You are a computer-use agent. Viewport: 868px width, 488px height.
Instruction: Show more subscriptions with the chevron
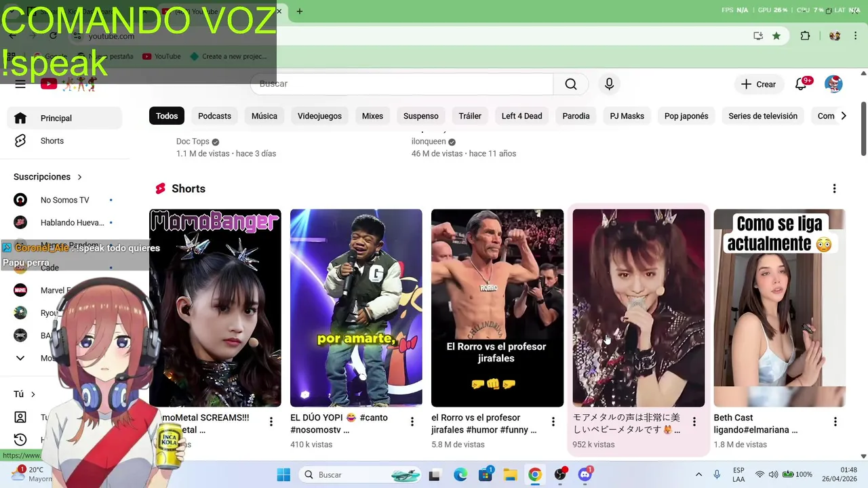[x=20, y=358]
